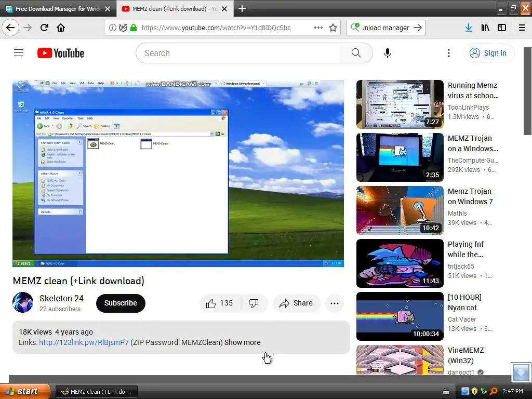
Task: Subscribe to Skeleton 24 channel
Action: click(x=121, y=303)
